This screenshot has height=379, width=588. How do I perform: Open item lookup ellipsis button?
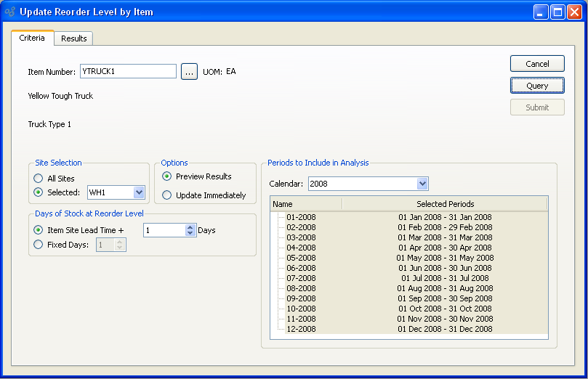coord(189,71)
